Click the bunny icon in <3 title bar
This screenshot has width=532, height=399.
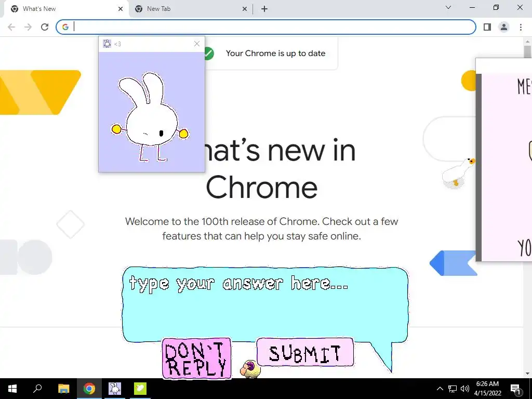coord(107,44)
